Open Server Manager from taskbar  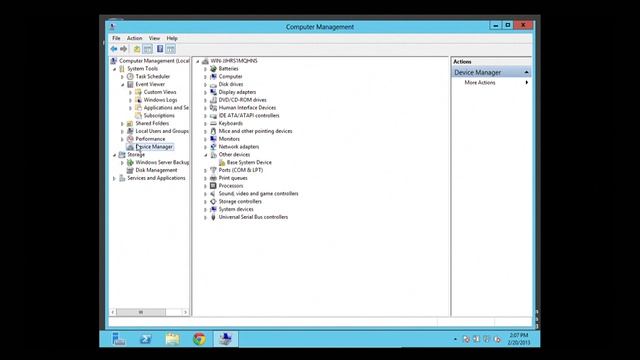coord(119,339)
